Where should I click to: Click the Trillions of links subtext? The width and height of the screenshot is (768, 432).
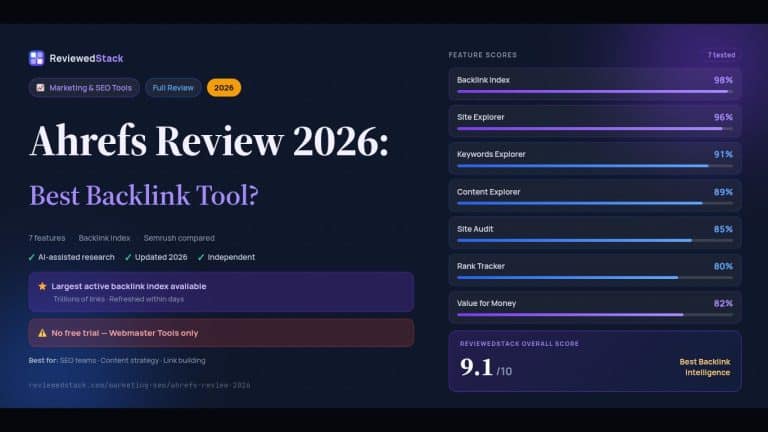pos(119,299)
